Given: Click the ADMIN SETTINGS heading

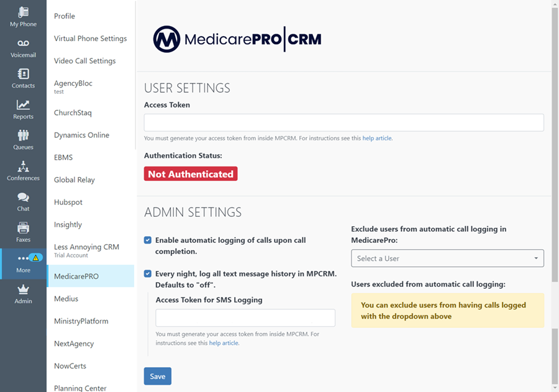Looking at the screenshot, I should pyautogui.click(x=193, y=212).
